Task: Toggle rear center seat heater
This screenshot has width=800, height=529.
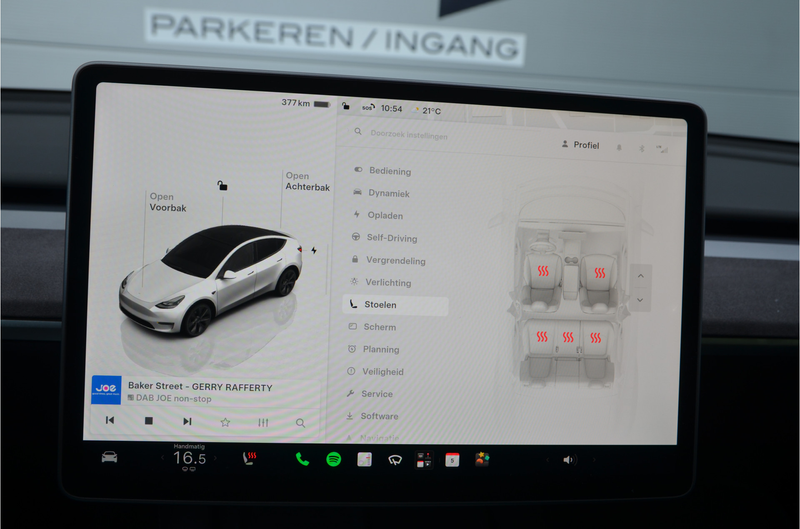Action: 568,337
